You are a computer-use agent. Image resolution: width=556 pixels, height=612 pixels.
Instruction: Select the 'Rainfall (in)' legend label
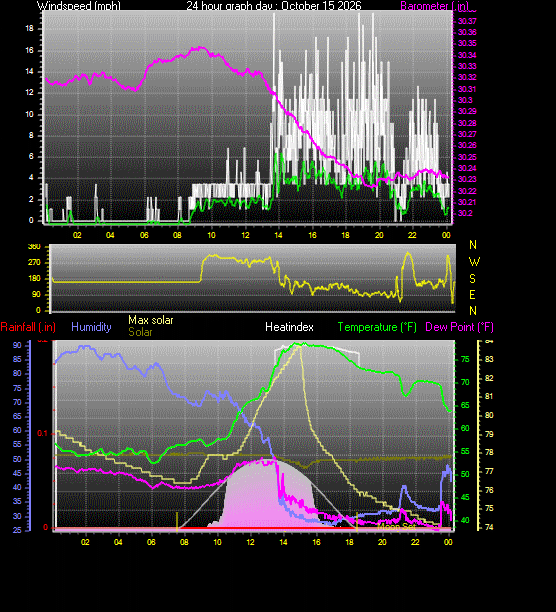pos(28,327)
